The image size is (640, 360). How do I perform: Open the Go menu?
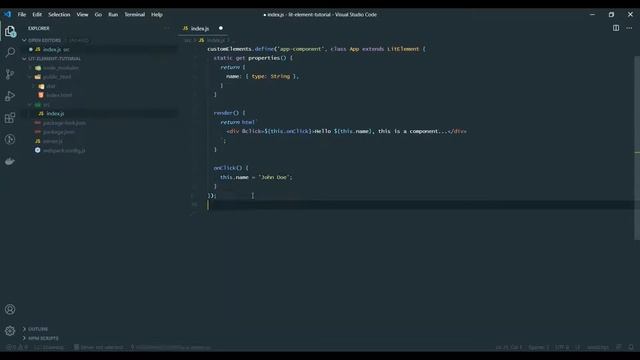tap(98, 14)
